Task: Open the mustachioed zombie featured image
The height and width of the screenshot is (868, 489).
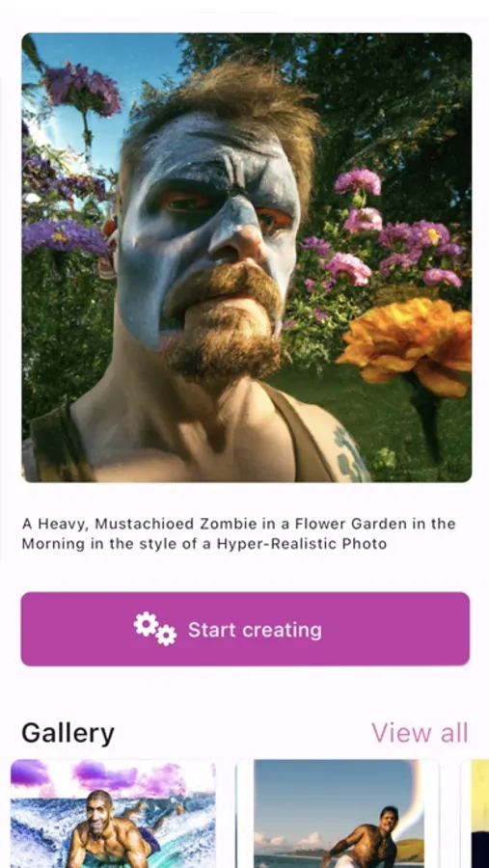Action: click(247, 258)
